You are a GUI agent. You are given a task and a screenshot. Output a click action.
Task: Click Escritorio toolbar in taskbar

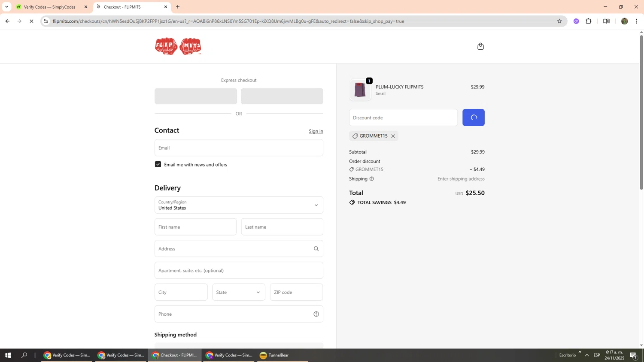(567, 355)
